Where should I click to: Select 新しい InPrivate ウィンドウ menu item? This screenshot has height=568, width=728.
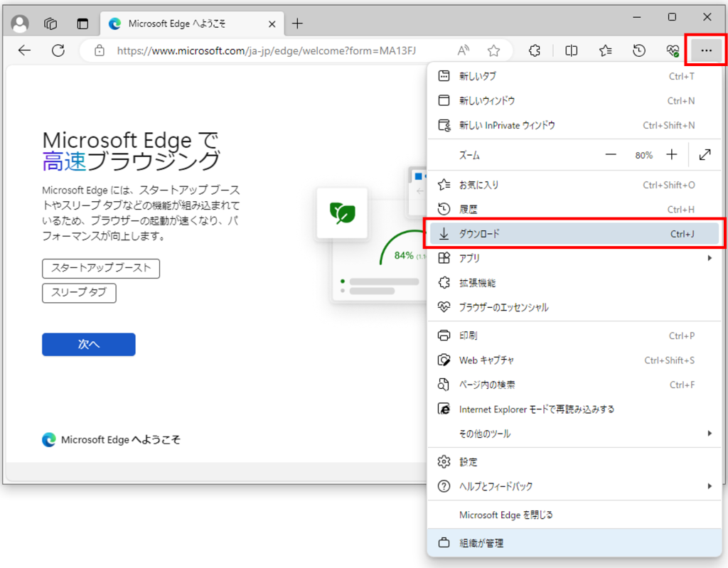click(x=574, y=125)
